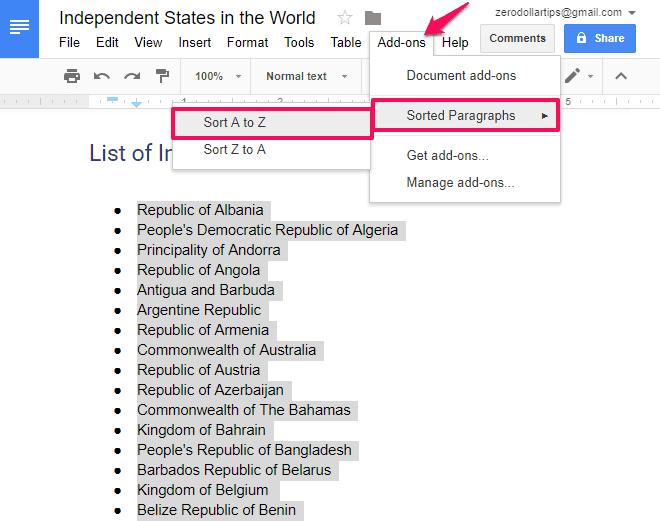Click the blue Share button

coord(600,38)
